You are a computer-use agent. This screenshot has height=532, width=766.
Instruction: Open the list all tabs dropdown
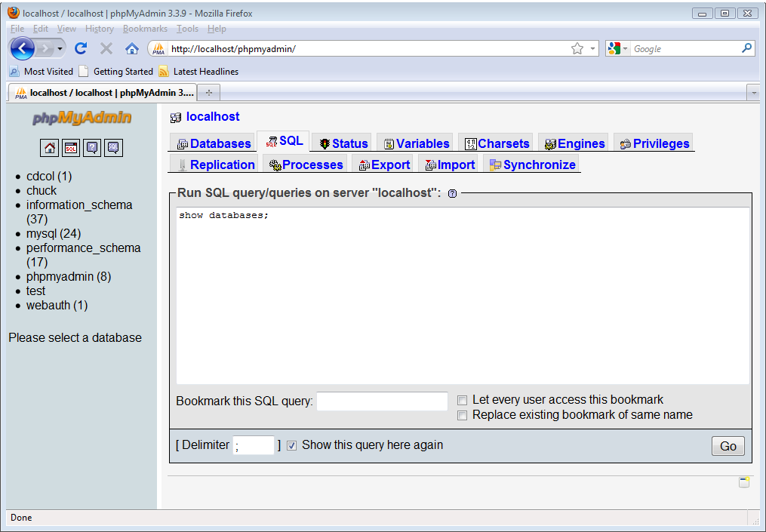tap(754, 92)
